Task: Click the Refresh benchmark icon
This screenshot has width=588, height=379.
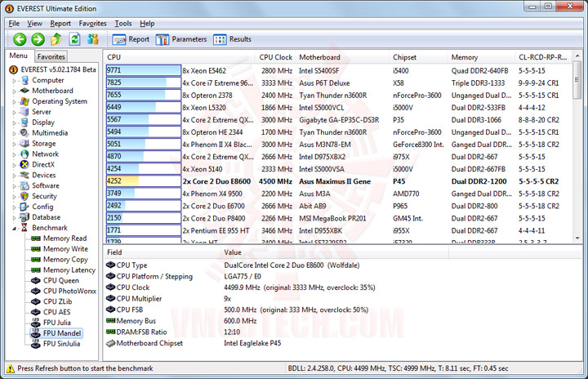Action: click(75, 39)
